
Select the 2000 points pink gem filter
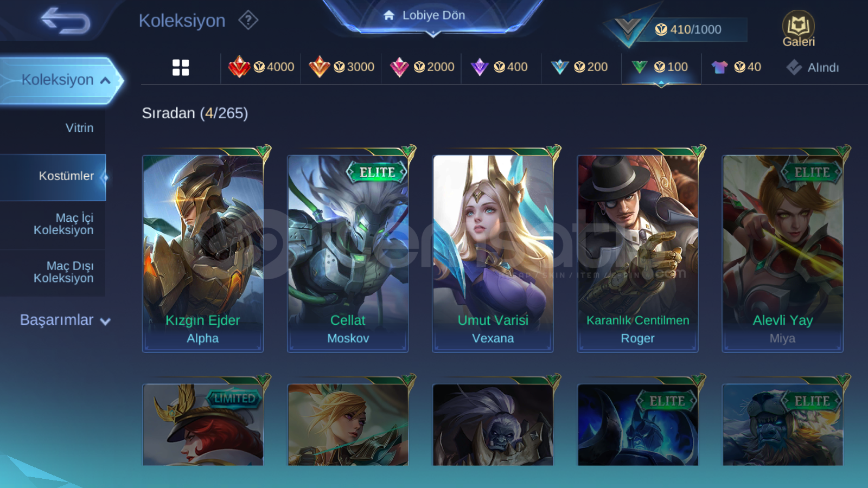(x=422, y=67)
